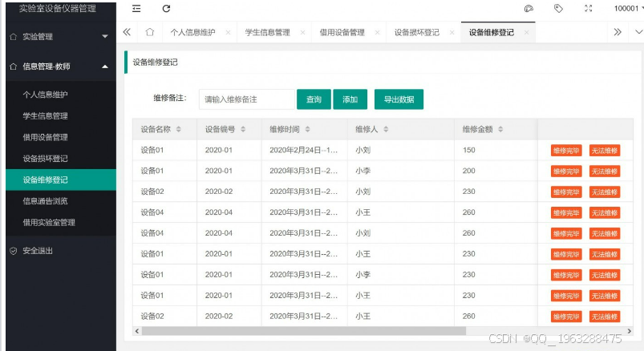Screen dimensions: 644x351
Task: Click 维修完毕 in last row 设备02
Action: (x=566, y=317)
